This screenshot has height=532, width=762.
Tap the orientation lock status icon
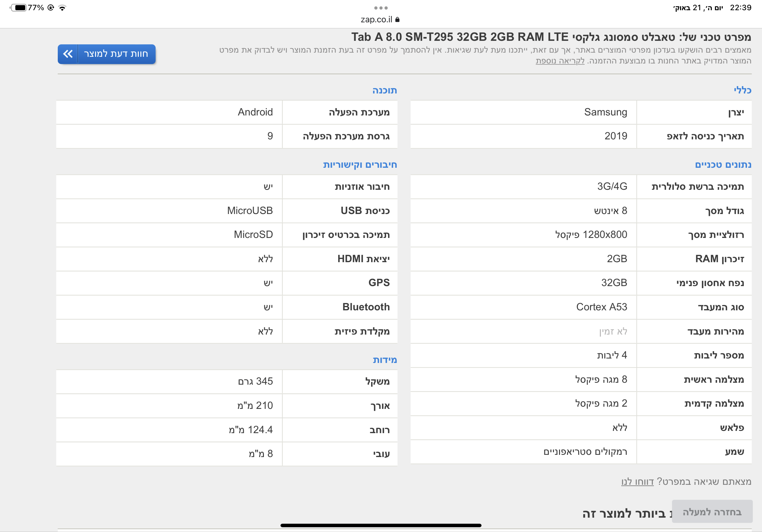(x=51, y=8)
